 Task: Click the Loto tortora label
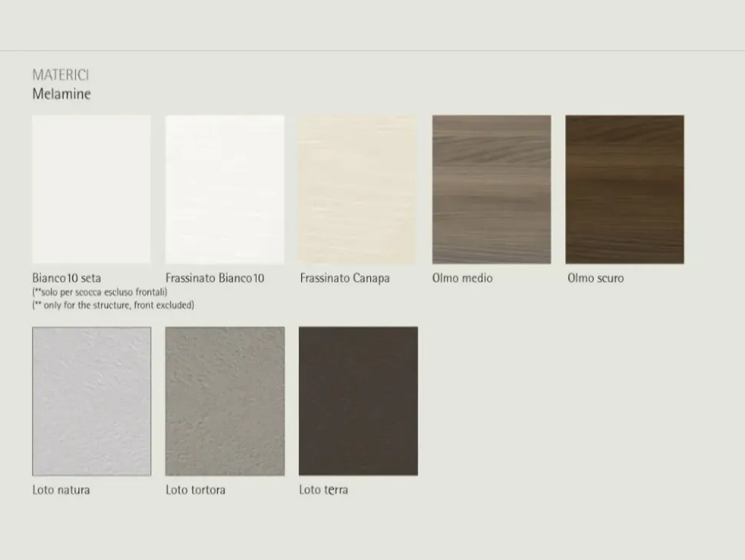point(196,489)
